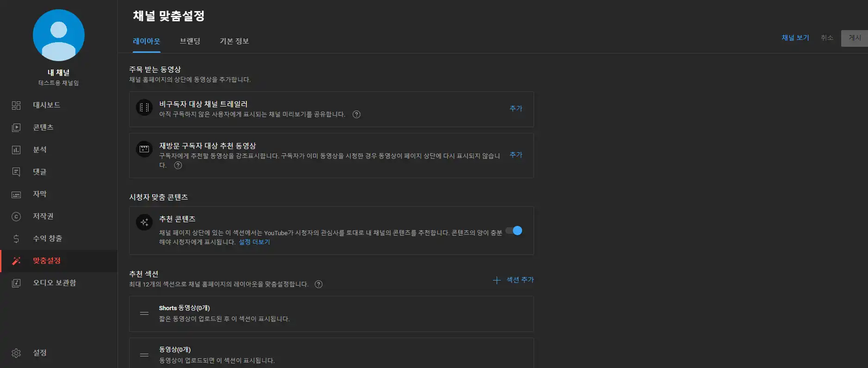
Task: Click 추가 for 재방문 구독자 대상 추천 동영상
Action: tap(516, 155)
